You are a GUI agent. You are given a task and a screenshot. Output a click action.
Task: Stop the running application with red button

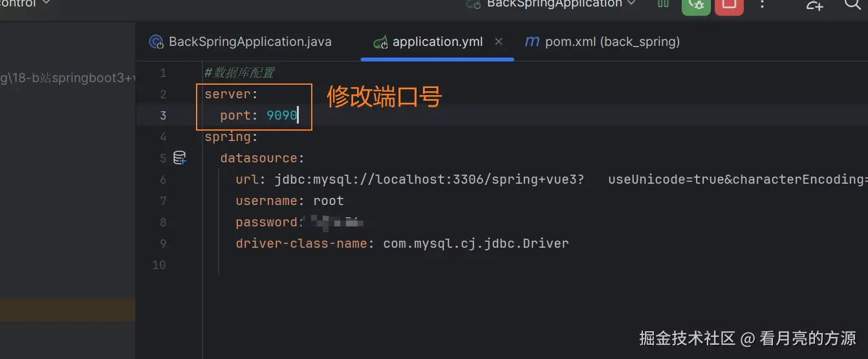click(729, 5)
